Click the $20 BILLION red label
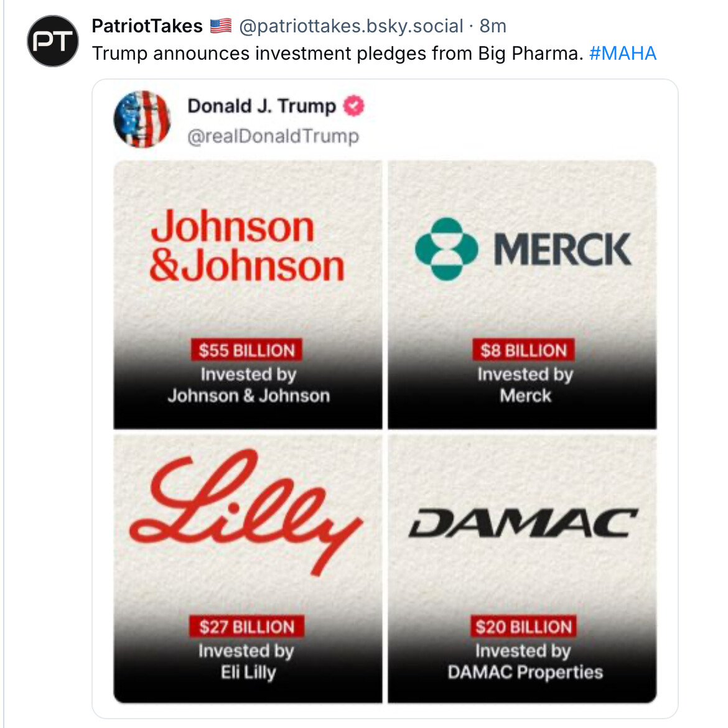The width and height of the screenshot is (728, 728). tap(523, 627)
